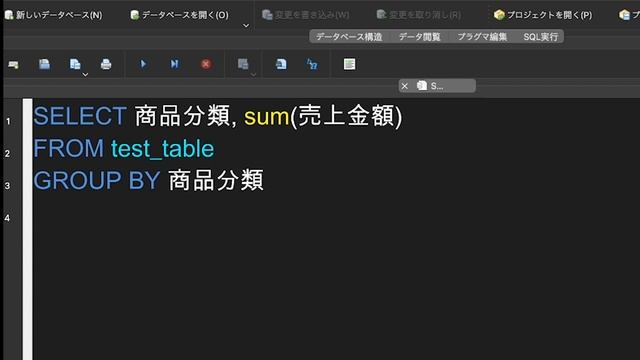The width and height of the screenshot is (640, 360).
Task: Click 変更を書き込み(W) button
Action: click(305, 15)
